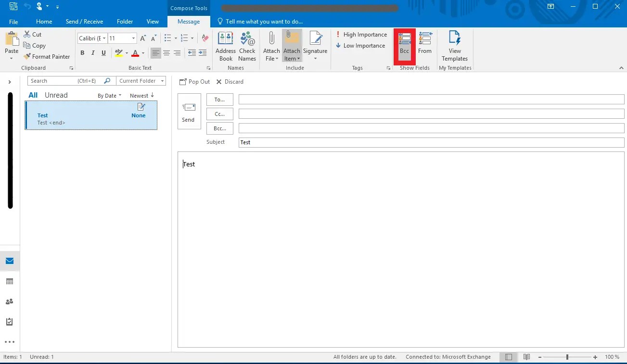
Task: Open the File menu
Action: coord(13,21)
